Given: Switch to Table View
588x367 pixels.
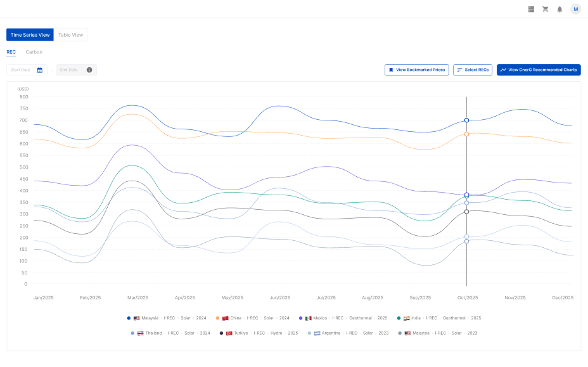Looking at the screenshot, I should click(x=70, y=35).
